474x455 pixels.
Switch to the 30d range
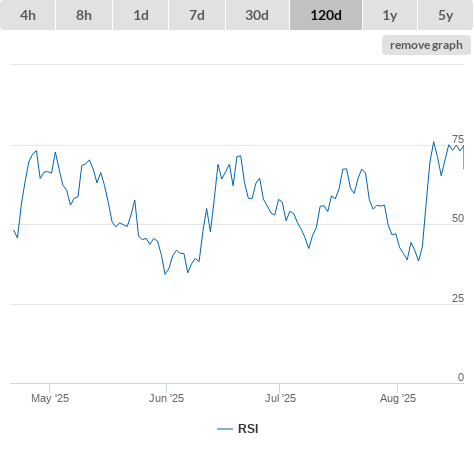click(257, 15)
